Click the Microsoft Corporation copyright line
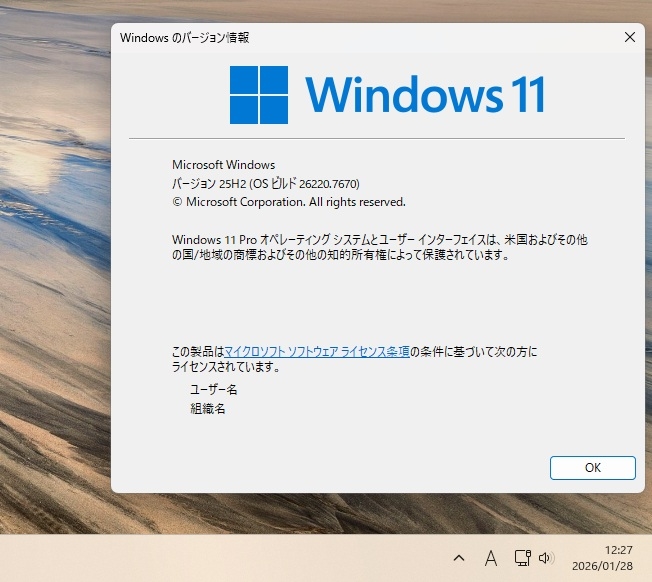 coord(289,202)
